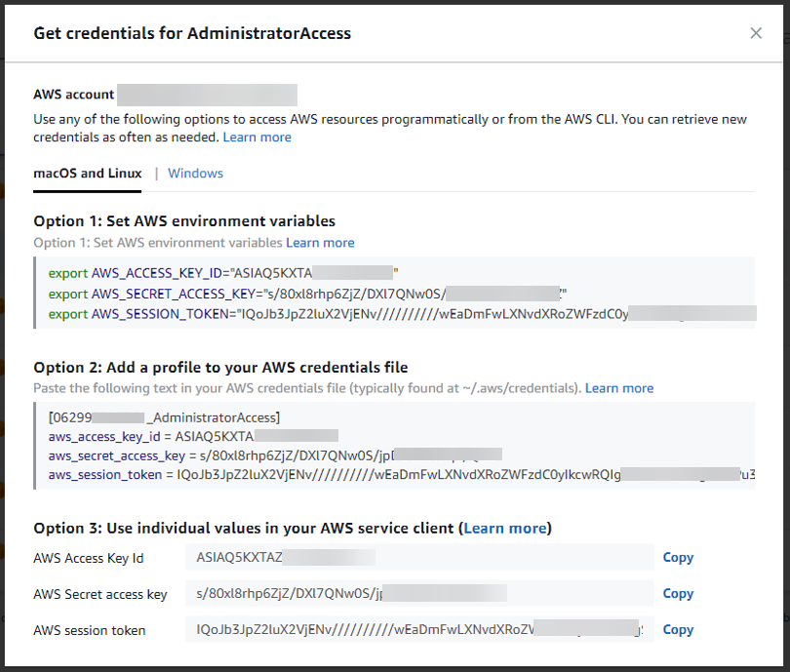Open Learn more link under AWS account description
The width and height of the screenshot is (790, 672).
tap(257, 137)
